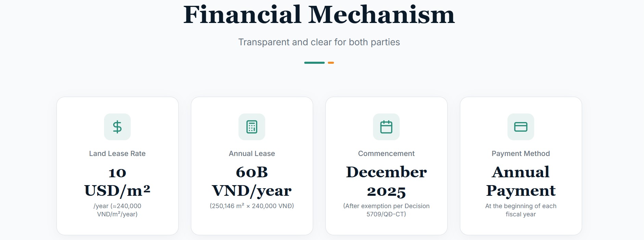This screenshot has width=644, height=240.
Task: Click the 'Payment Method' label
Action: tap(521, 154)
